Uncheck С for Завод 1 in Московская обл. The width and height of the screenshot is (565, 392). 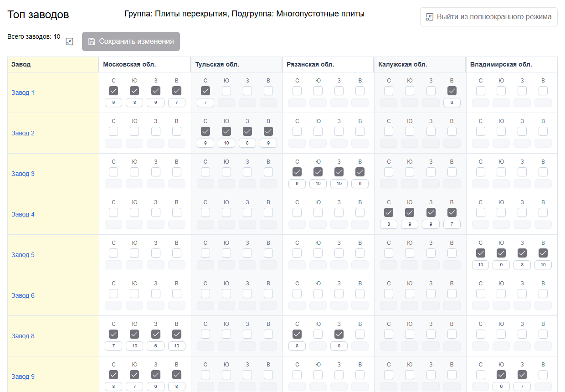[x=113, y=91]
